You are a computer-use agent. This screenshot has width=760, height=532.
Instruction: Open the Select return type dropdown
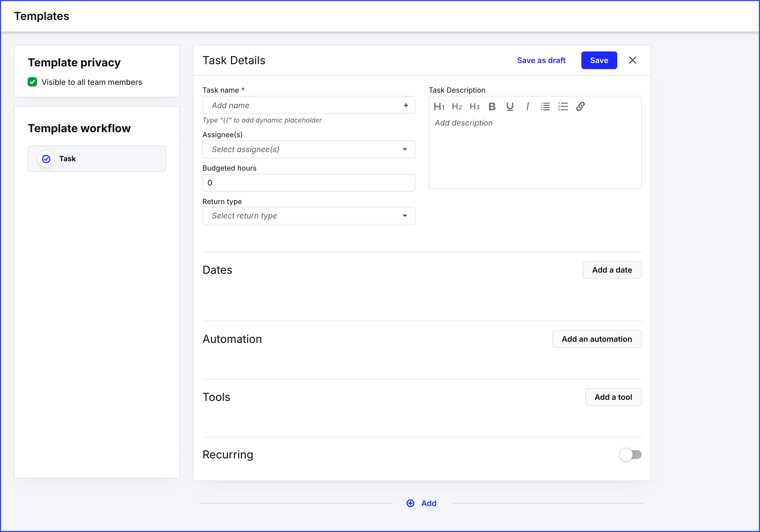308,215
